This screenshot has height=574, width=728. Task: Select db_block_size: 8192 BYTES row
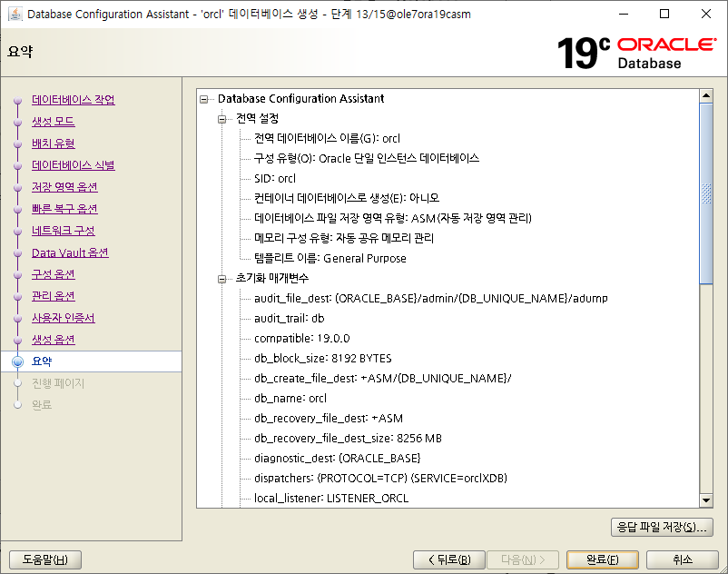coord(322,358)
